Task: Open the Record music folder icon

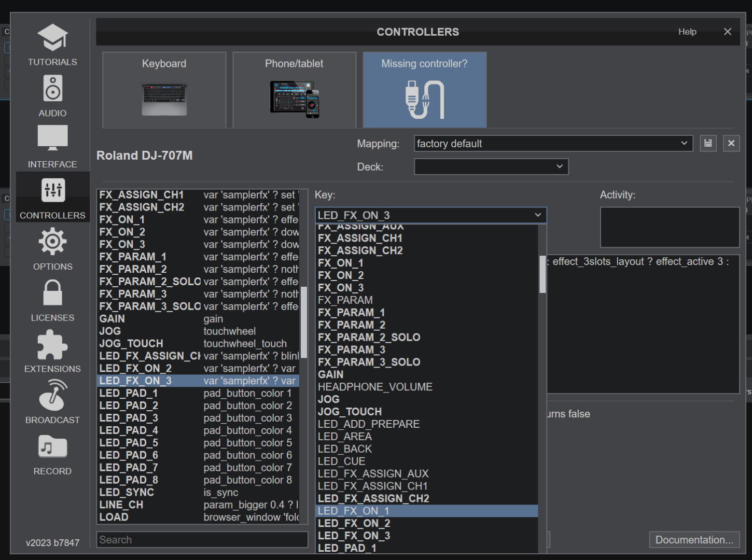Action: point(52,446)
